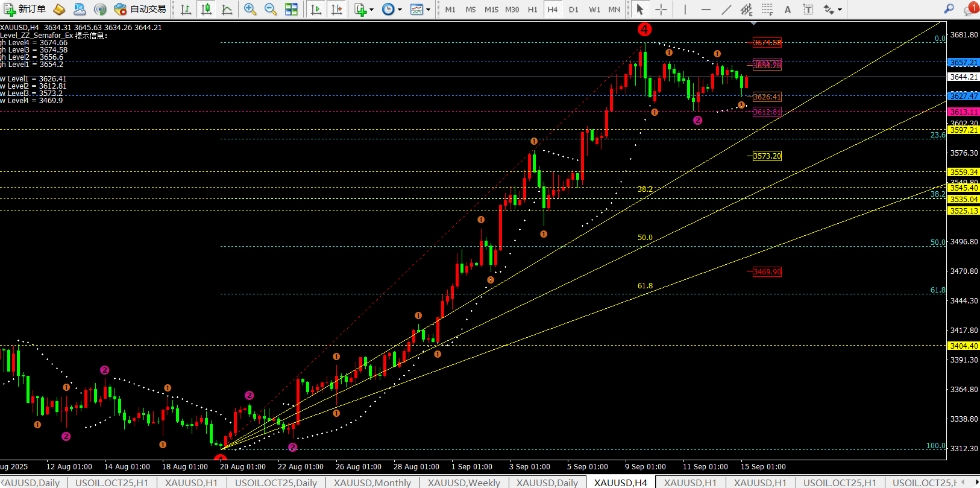Select the M30 timeframe

(x=512, y=10)
